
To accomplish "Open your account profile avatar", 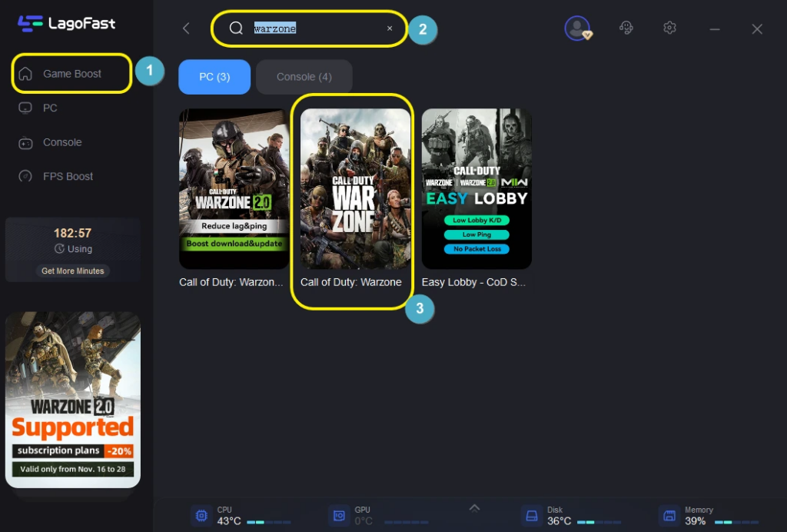I will pyautogui.click(x=577, y=29).
